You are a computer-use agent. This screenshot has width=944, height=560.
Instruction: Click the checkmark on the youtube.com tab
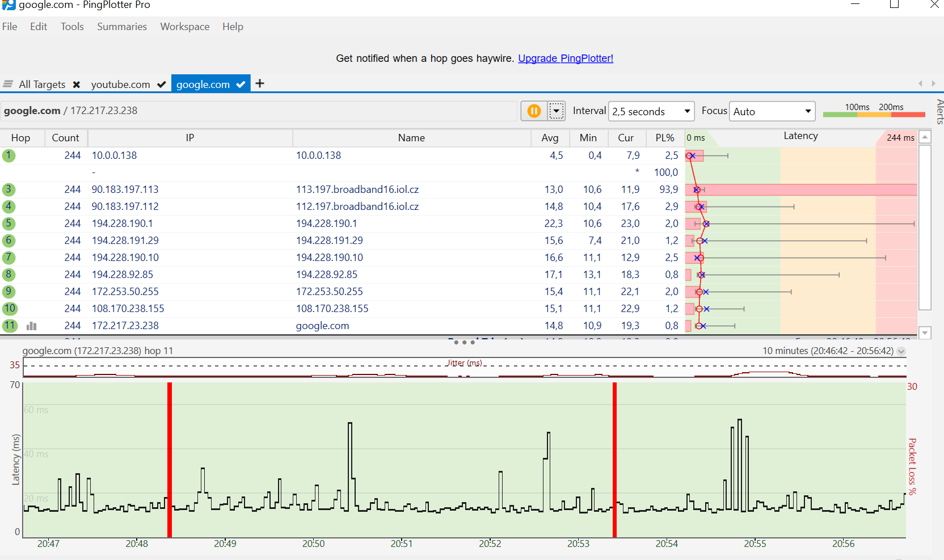[162, 85]
